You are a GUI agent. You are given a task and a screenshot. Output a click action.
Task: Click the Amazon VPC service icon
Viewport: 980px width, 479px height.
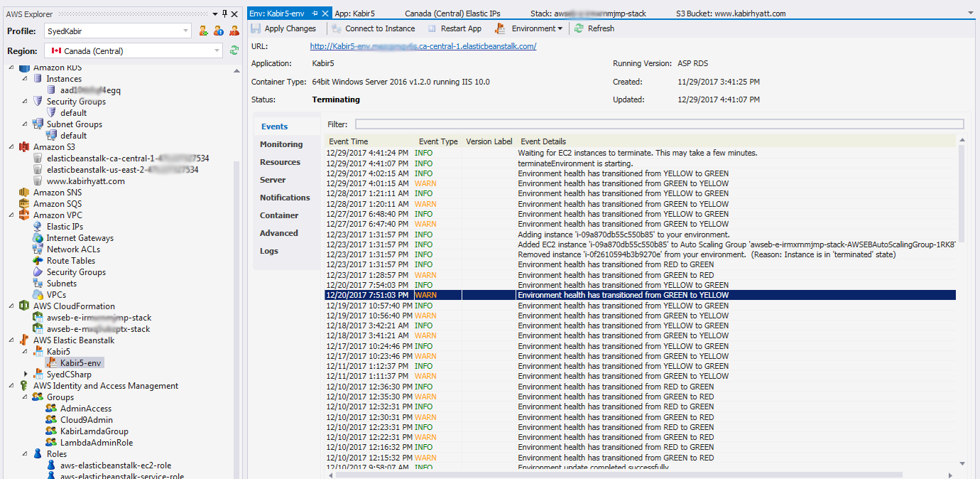24,215
